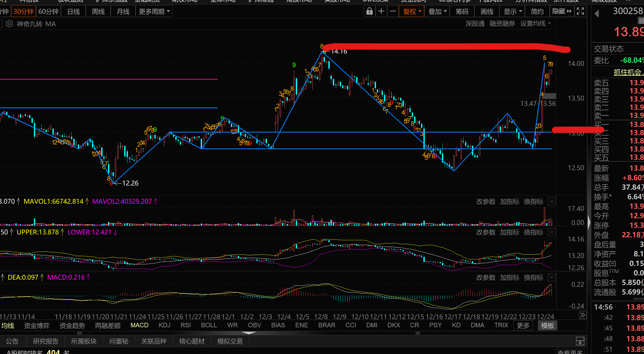Image resolution: width=644 pixels, height=354 pixels.
Task: Toggle 筹码 chip distribution display
Action: coord(462,11)
